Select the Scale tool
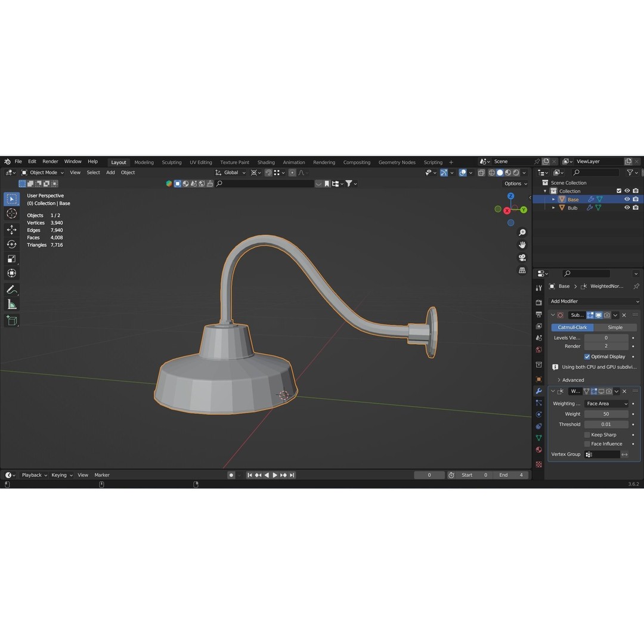The image size is (644, 644). (11, 259)
